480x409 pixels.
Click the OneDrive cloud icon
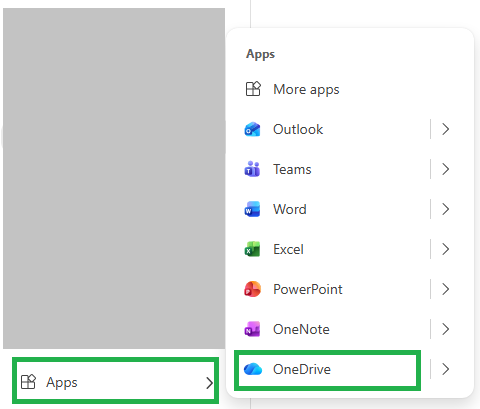coord(253,369)
